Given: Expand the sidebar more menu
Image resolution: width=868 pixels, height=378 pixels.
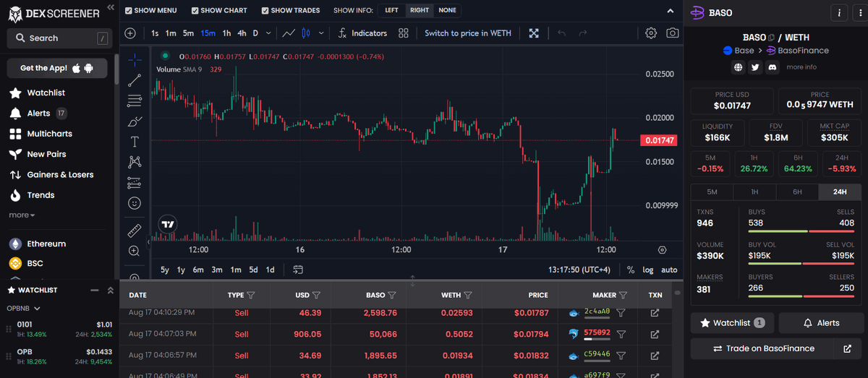Looking at the screenshot, I should [x=22, y=215].
